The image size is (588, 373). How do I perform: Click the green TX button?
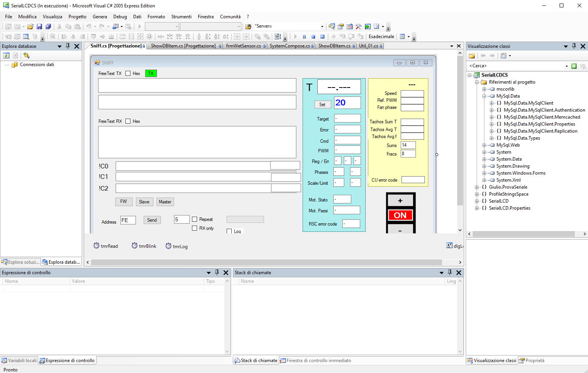point(151,73)
